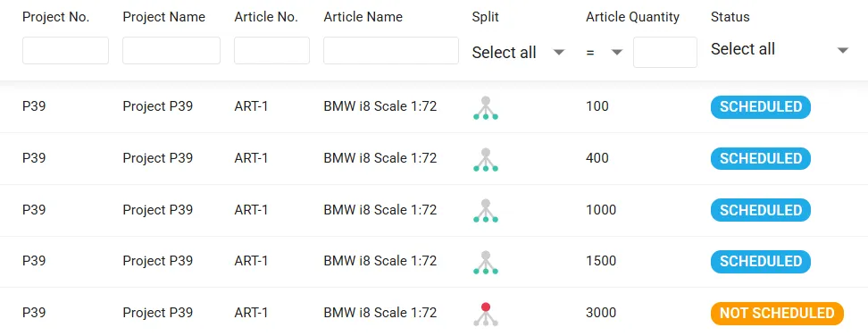Click the NOT SCHEDULED status badge

pyautogui.click(x=777, y=314)
